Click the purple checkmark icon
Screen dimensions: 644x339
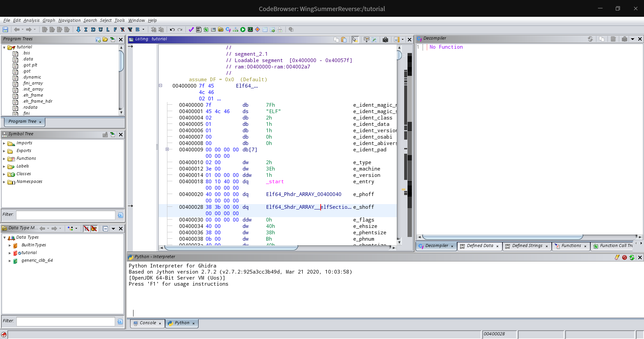pos(191,30)
